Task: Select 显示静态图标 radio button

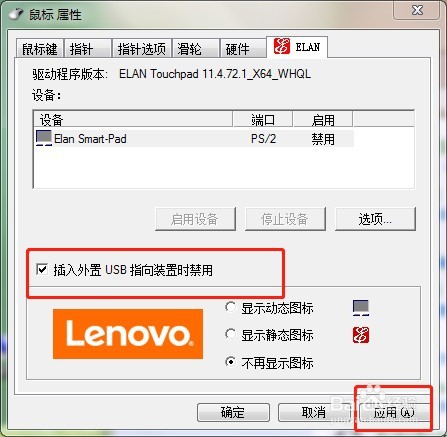Action: click(x=230, y=334)
